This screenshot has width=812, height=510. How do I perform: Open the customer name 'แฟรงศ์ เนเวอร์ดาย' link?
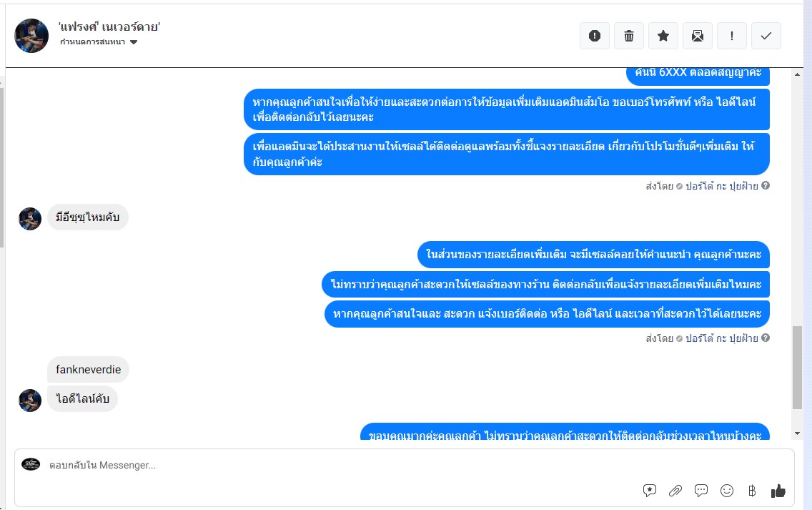[109, 27]
